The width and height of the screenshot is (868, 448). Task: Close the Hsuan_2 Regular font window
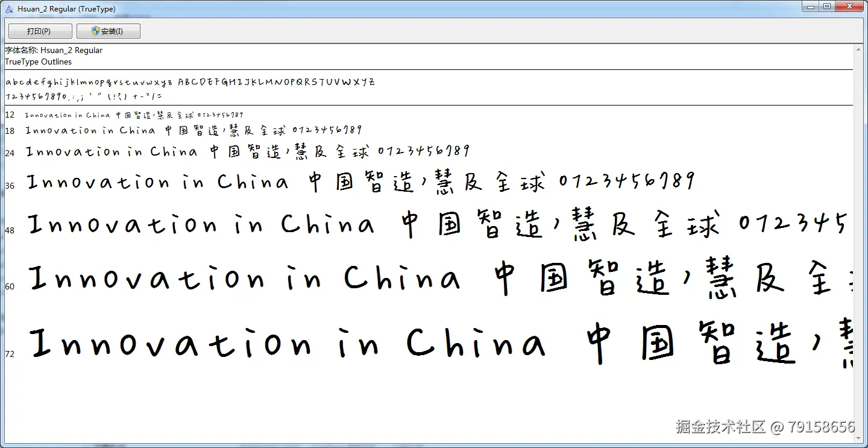[850, 7]
